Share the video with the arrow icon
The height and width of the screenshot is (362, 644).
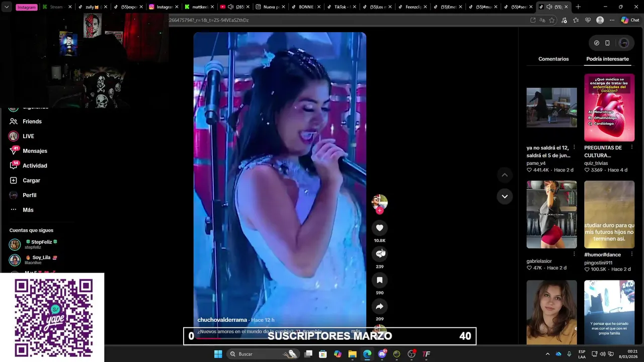(379, 306)
